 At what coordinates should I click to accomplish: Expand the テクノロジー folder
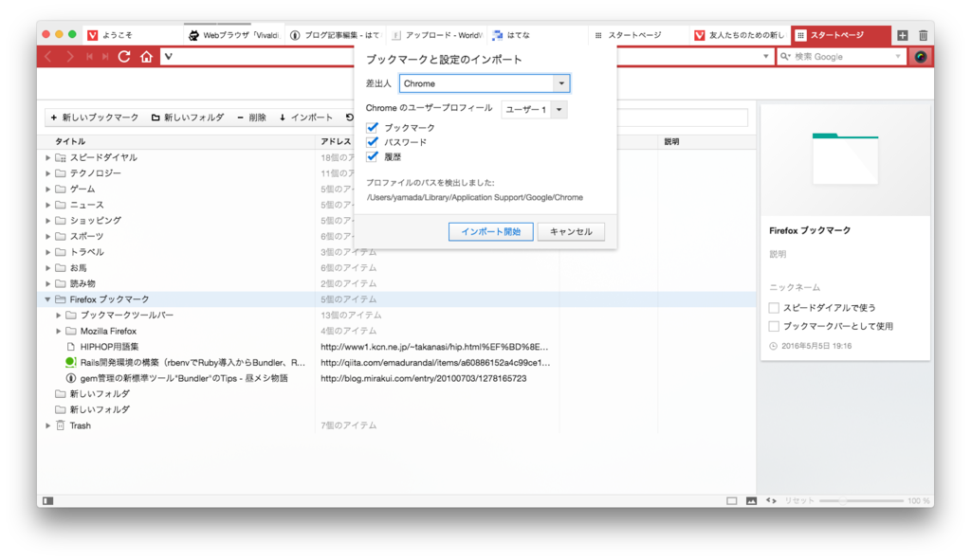click(47, 173)
